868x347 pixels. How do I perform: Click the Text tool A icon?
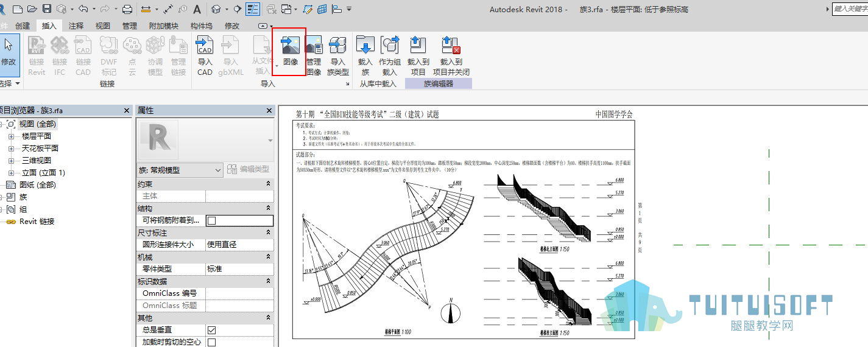tap(197, 9)
